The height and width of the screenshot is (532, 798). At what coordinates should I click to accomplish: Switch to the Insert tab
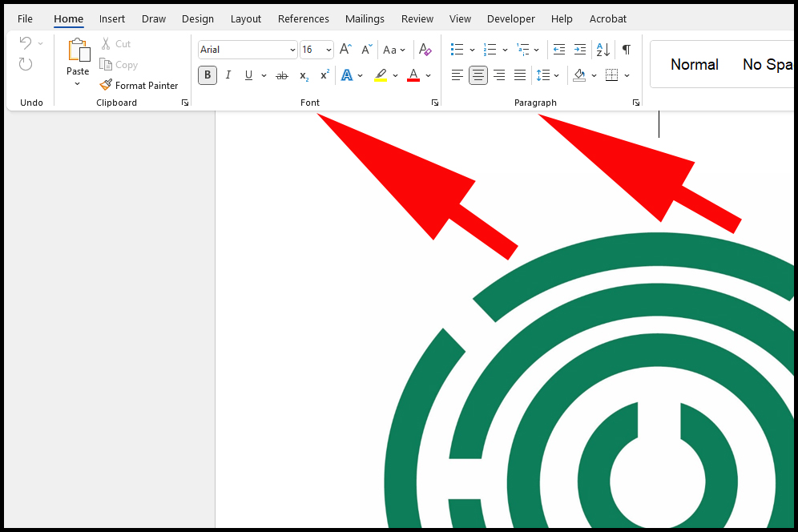point(112,19)
